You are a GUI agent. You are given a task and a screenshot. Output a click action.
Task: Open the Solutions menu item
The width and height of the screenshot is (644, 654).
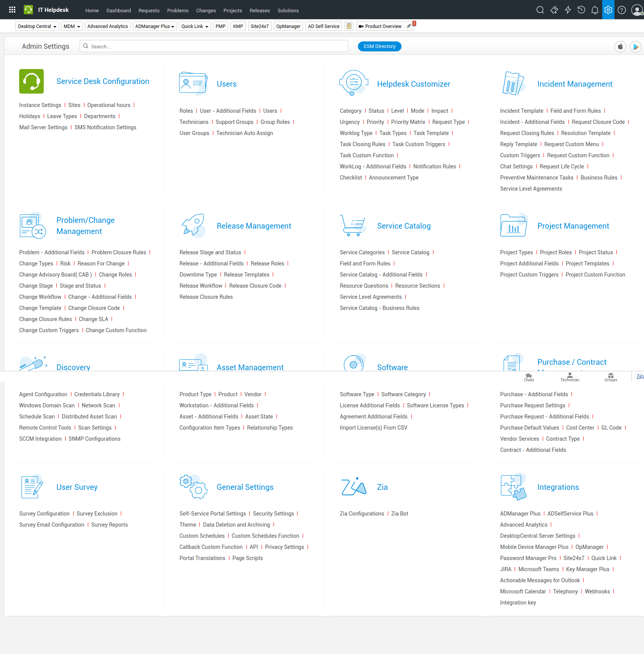point(288,11)
